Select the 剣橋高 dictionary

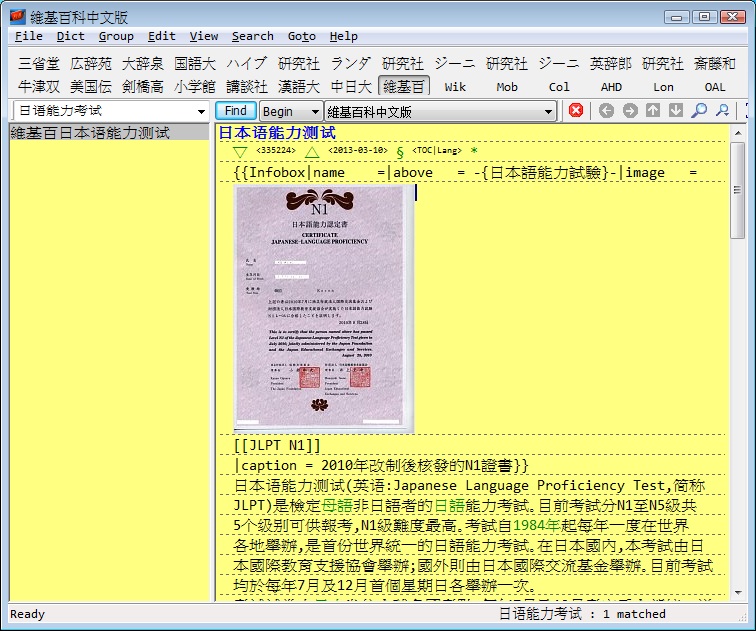[x=143, y=87]
